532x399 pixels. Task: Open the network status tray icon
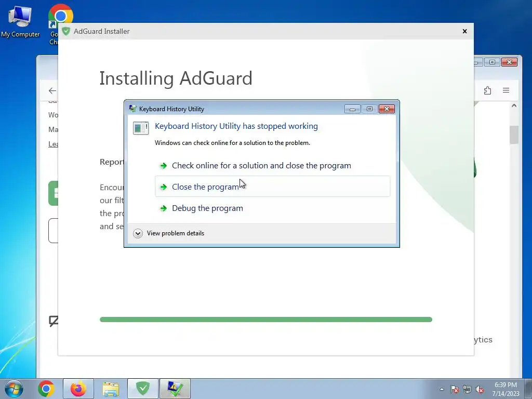(467, 389)
